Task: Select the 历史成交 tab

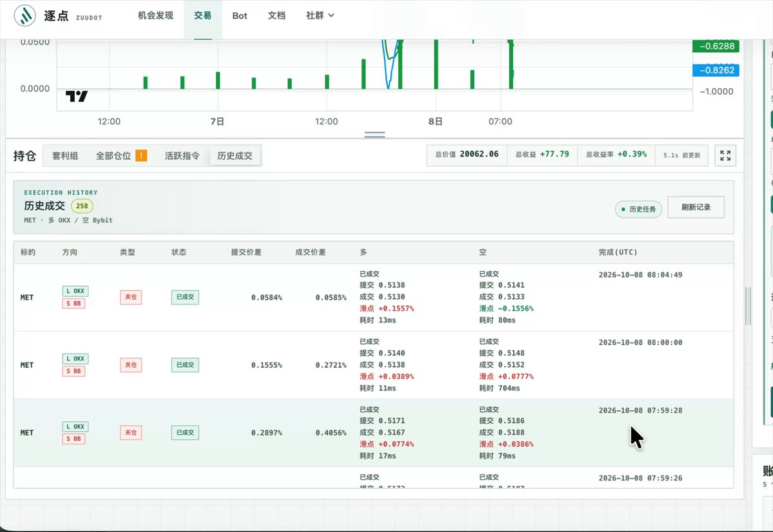Action: click(x=235, y=156)
